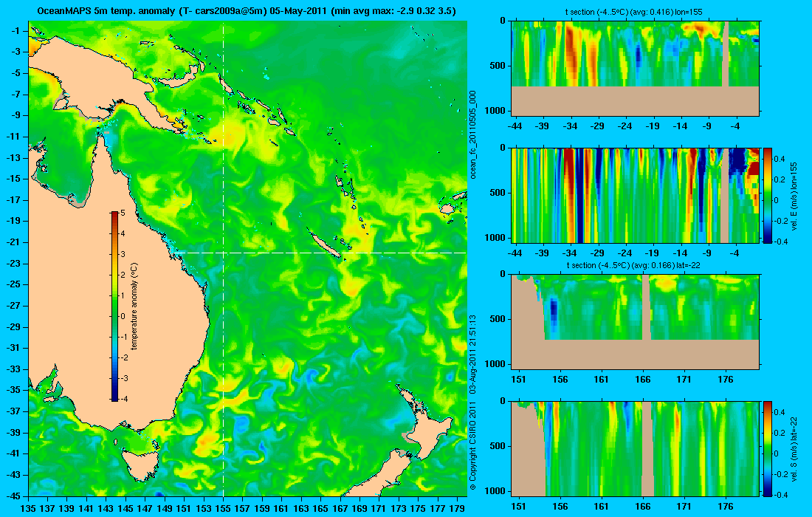Image resolution: width=812 pixels, height=517 pixels.
Task: Click the south velocity color bar legend
Action: point(768,448)
